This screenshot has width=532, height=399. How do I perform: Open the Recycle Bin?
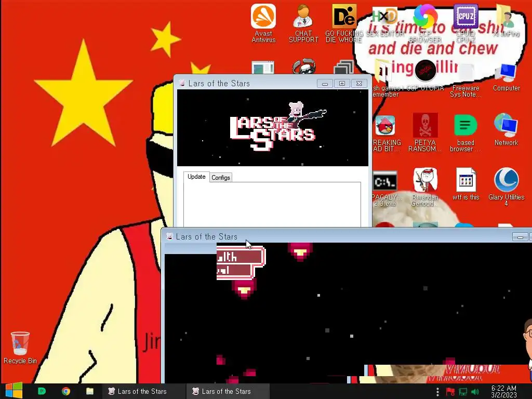click(x=20, y=348)
